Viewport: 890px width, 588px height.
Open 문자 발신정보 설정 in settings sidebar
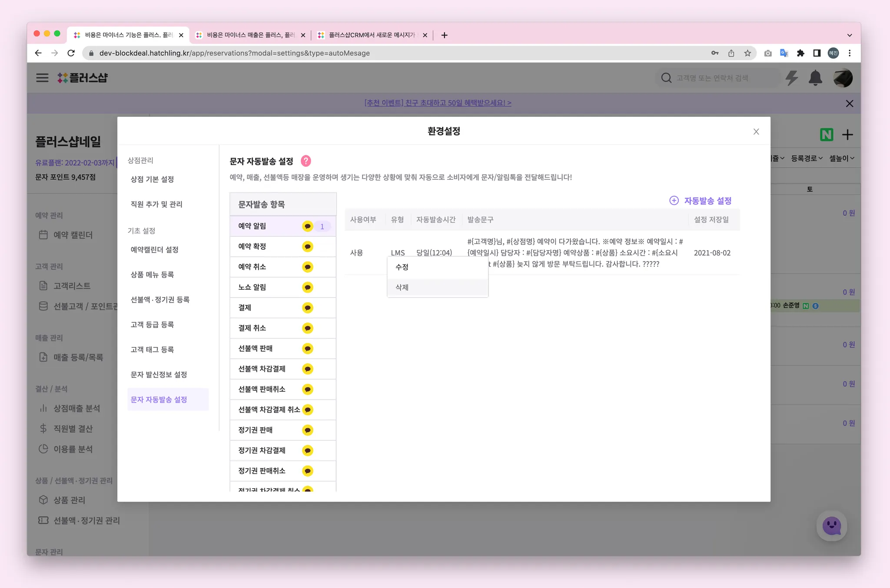coord(159,375)
